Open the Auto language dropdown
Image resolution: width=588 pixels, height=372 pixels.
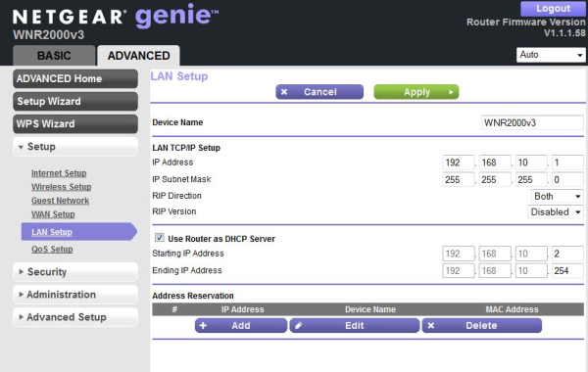[x=551, y=55]
